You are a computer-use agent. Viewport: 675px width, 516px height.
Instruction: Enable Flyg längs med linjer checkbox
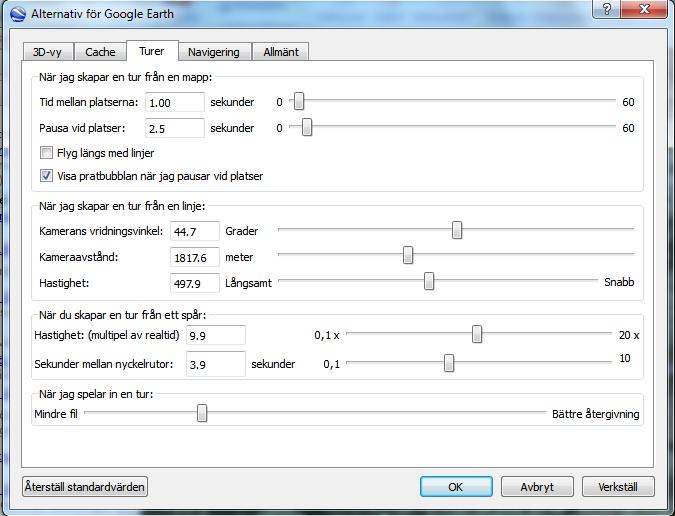tap(46, 152)
